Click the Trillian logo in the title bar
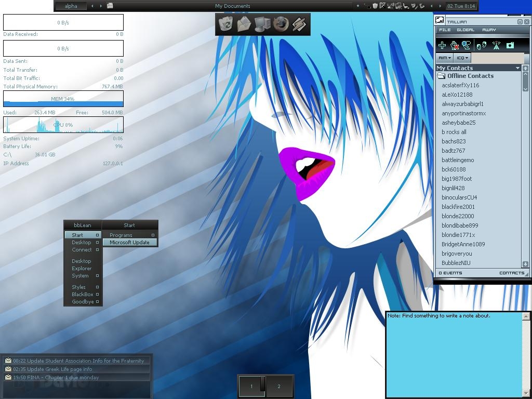This screenshot has width=532, height=399. pos(440,20)
